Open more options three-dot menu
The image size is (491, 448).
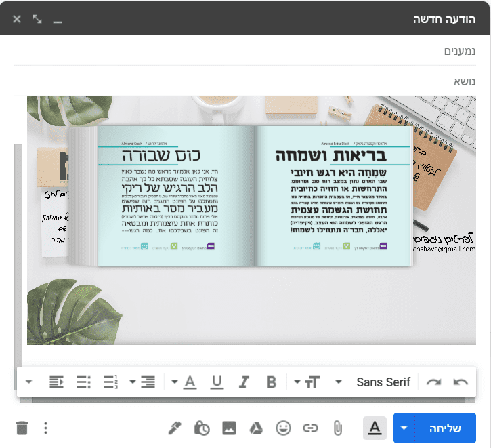click(x=46, y=428)
